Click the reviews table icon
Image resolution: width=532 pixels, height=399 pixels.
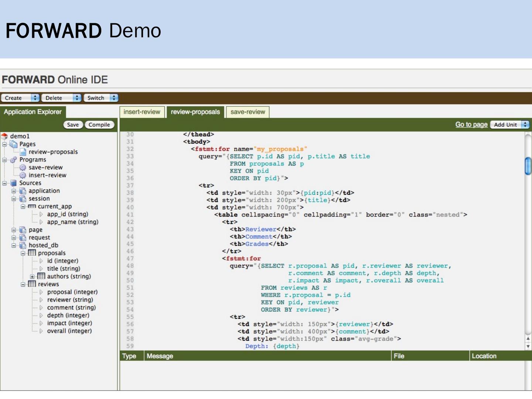tap(32, 284)
